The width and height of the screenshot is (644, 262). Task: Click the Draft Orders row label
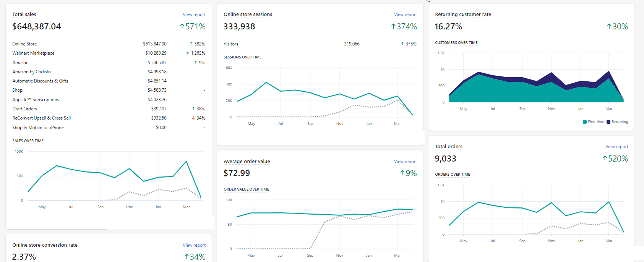pos(24,109)
